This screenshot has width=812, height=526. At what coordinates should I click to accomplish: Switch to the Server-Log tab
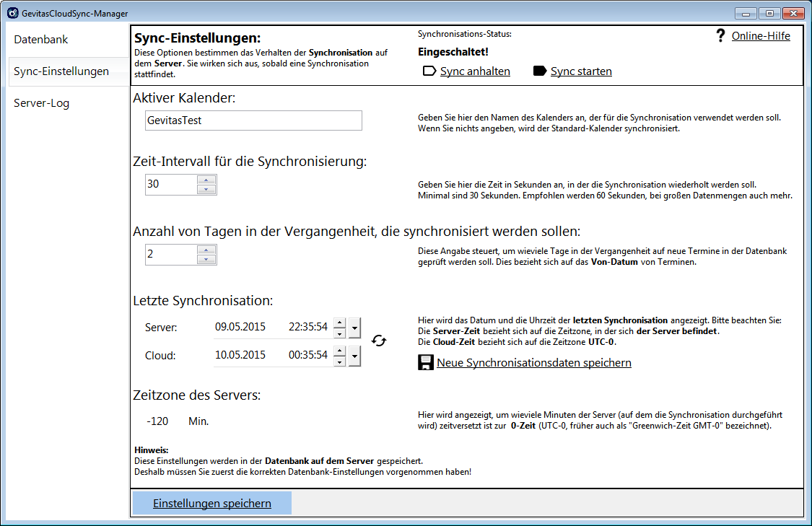(x=41, y=103)
